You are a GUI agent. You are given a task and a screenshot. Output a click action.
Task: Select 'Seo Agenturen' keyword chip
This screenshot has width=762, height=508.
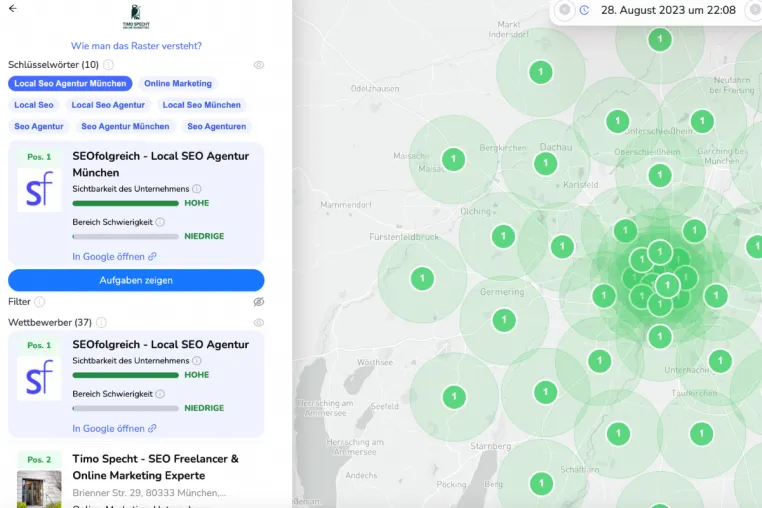[x=217, y=126]
